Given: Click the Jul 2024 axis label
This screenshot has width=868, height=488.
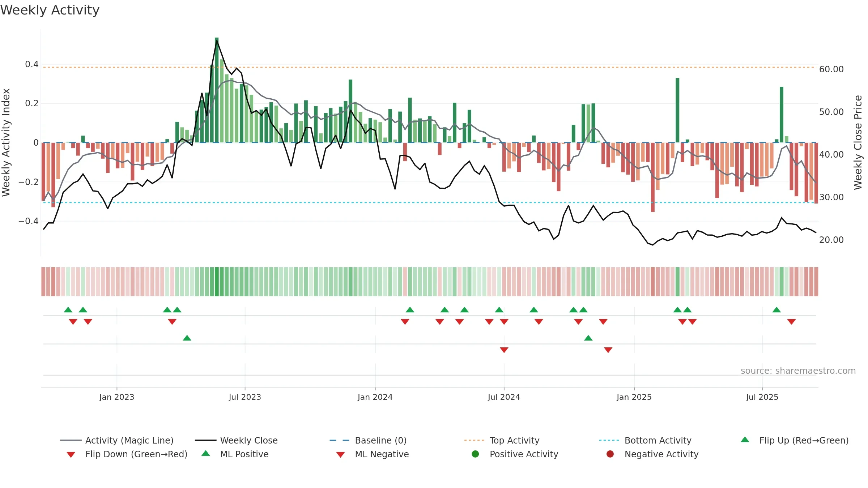Looking at the screenshot, I should click(x=504, y=397).
